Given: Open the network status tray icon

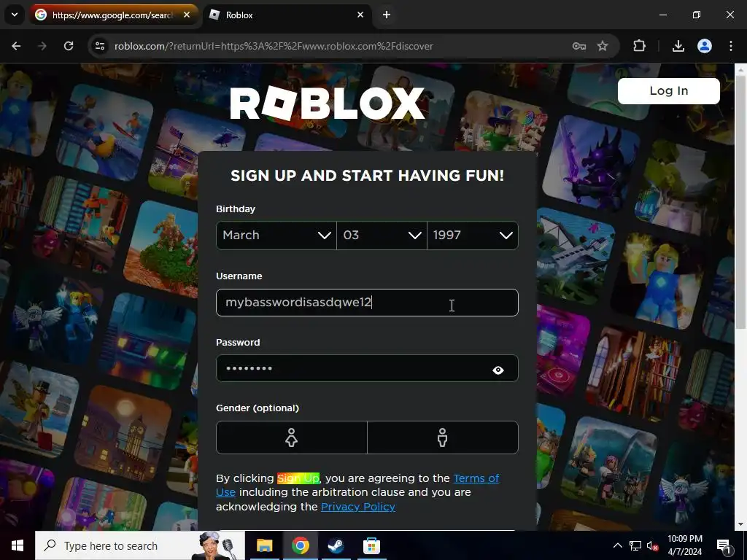Looking at the screenshot, I should tap(635, 545).
